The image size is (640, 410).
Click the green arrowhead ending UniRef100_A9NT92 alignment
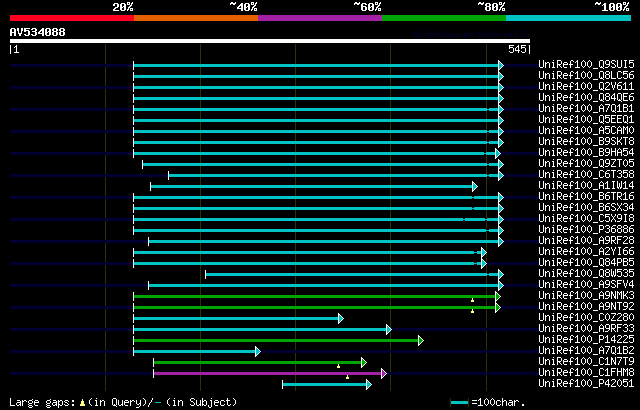click(x=498, y=308)
